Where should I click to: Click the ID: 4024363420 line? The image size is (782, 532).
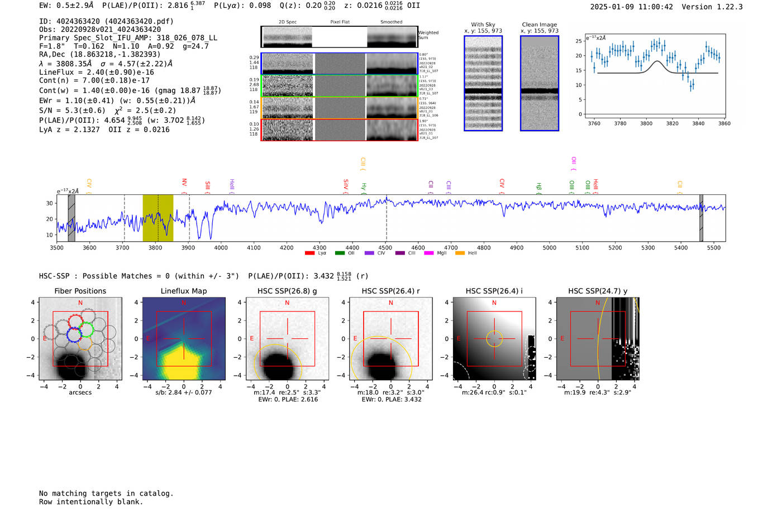(x=106, y=21)
